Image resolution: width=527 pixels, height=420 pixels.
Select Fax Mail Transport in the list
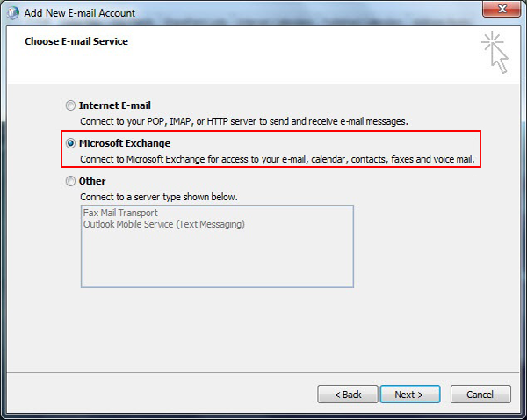point(122,213)
